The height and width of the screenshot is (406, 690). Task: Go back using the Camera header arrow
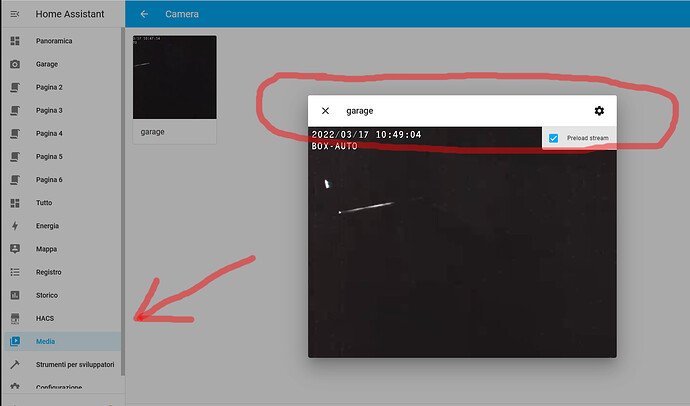(x=144, y=14)
